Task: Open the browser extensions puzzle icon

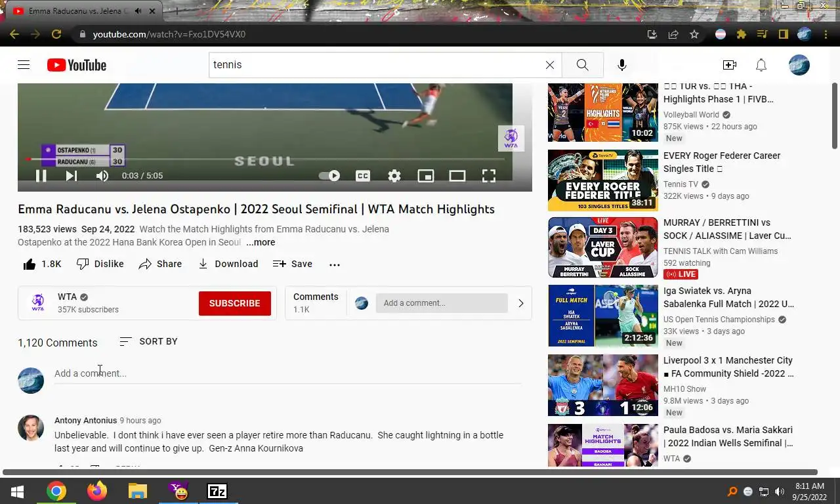Action: coord(742,34)
